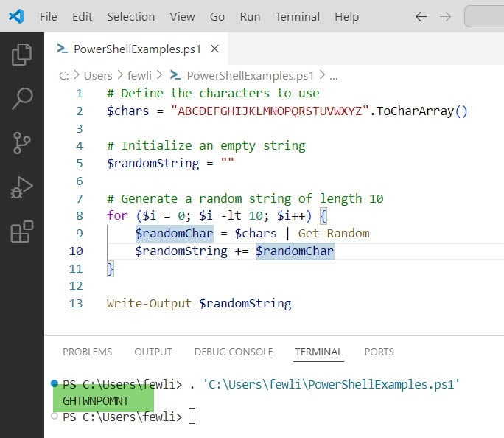Click the VS Code logo icon
Image resolution: width=504 pixels, height=438 pixels.
click(16, 16)
